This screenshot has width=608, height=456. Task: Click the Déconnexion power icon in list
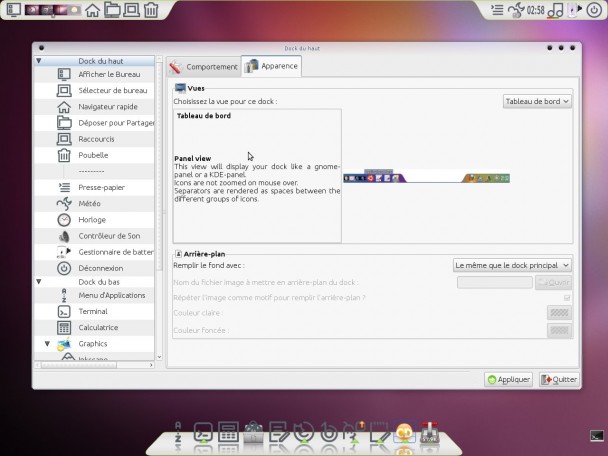(x=64, y=268)
